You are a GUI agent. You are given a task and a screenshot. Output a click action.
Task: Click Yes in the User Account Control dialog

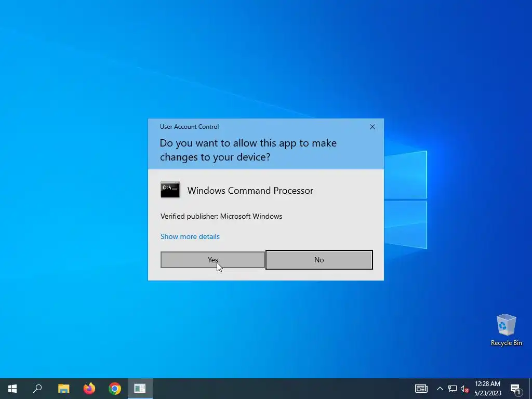(212, 260)
